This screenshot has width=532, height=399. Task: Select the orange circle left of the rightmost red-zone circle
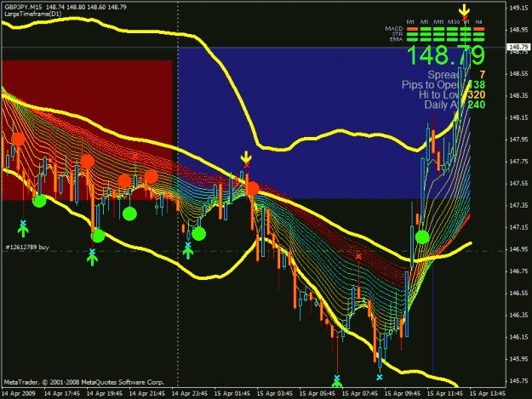tap(125, 181)
